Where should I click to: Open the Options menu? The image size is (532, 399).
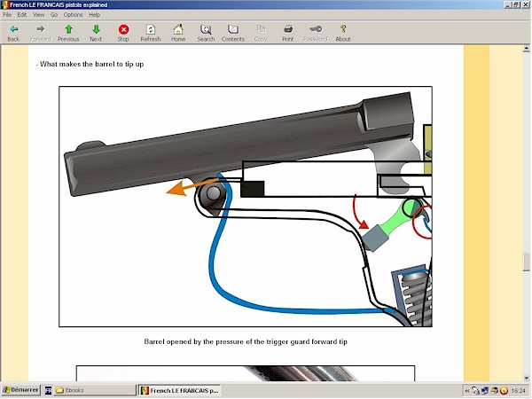(x=74, y=15)
